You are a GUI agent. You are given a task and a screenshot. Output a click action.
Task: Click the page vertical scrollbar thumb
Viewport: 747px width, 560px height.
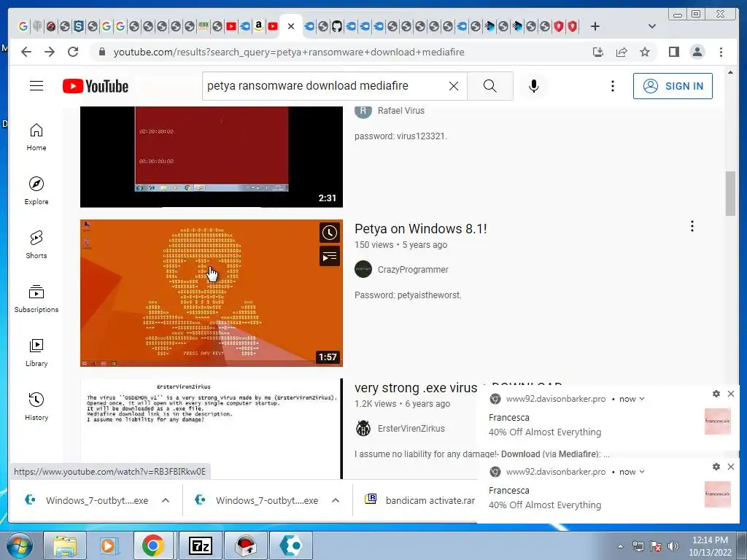[x=730, y=193]
